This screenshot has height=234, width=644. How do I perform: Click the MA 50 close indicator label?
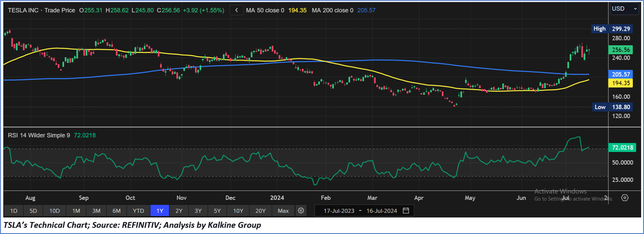pos(265,10)
